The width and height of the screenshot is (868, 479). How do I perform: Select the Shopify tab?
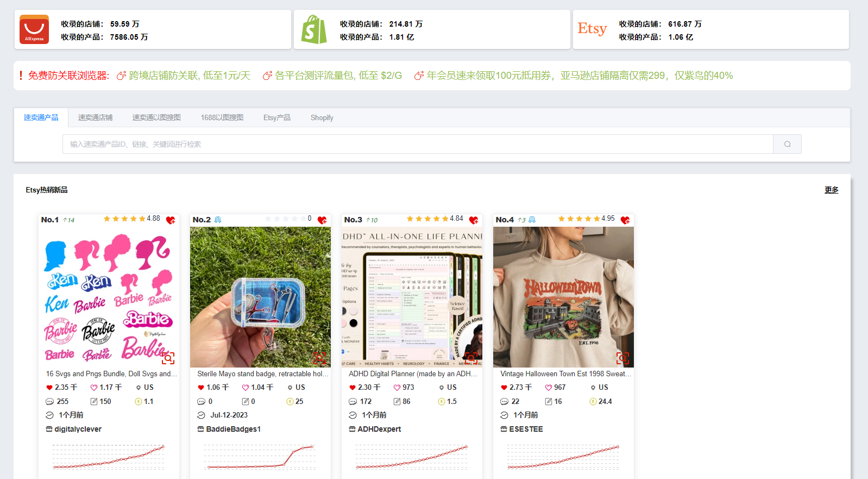pyautogui.click(x=322, y=117)
